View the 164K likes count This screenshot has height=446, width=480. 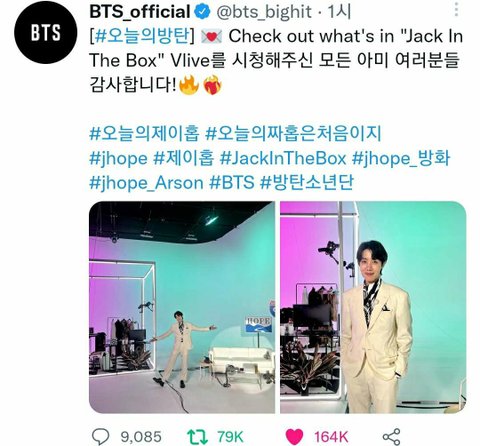pyautogui.click(x=331, y=437)
